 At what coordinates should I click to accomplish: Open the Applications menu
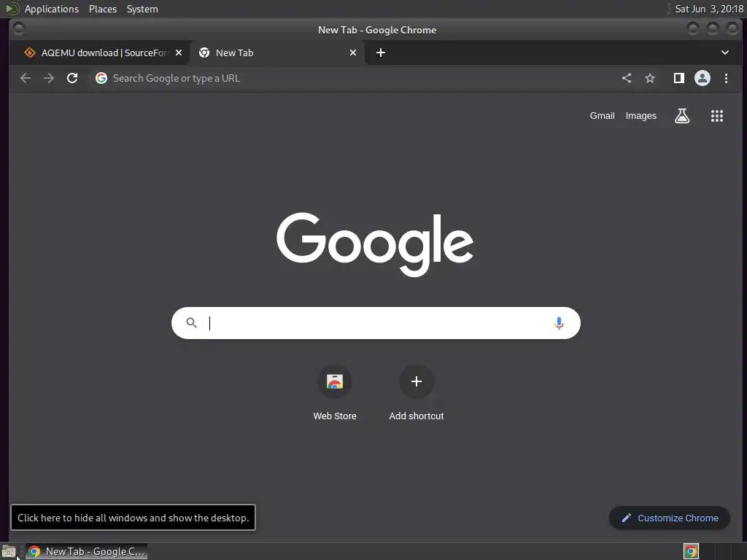[52, 9]
